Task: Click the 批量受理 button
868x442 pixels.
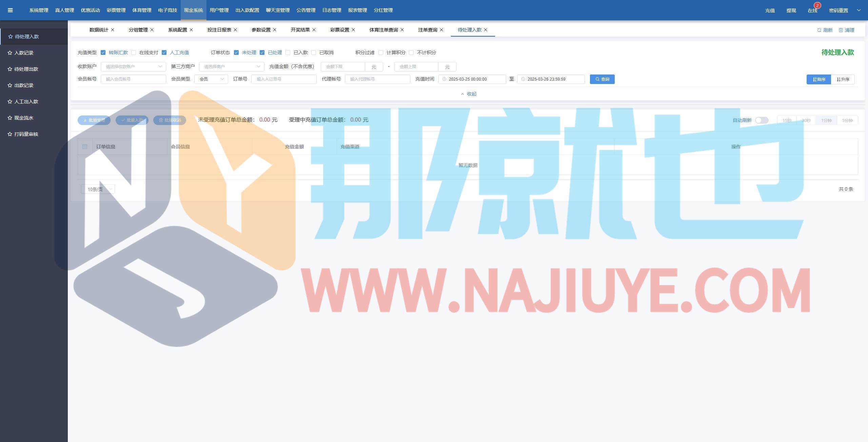Action: [x=94, y=120]
